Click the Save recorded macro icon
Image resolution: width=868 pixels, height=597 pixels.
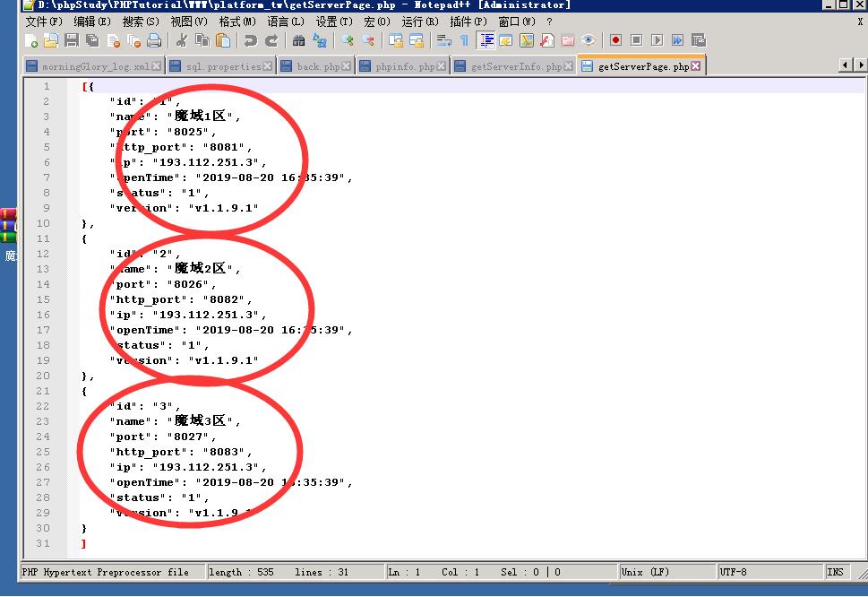[699, 40]
